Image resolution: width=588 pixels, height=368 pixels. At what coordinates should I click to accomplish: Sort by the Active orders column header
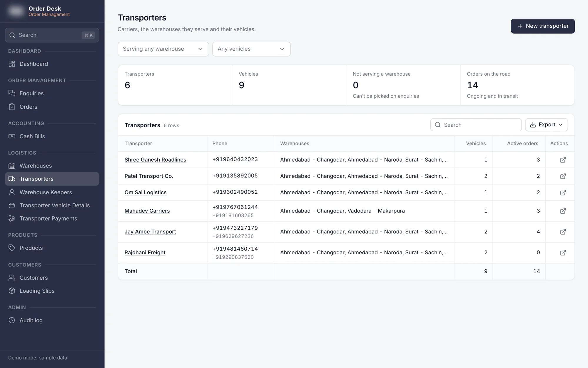pyautogui.click(x=522, y=143)
